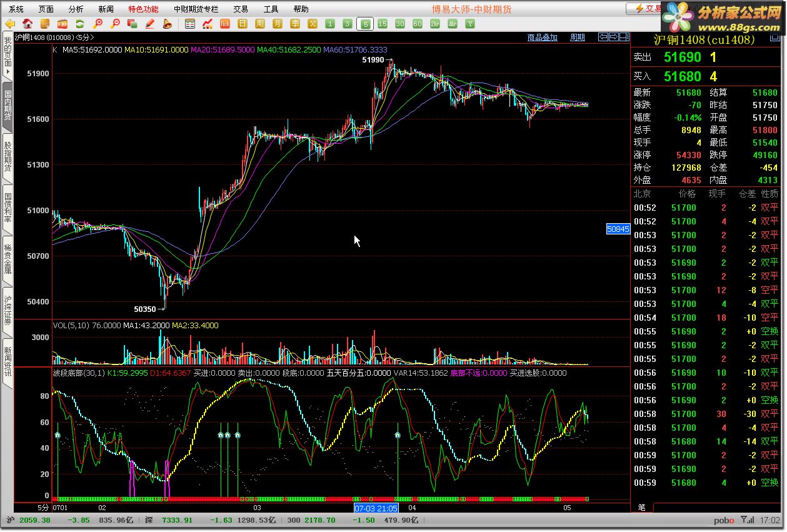Select the 4hr period button
Image resolution: width=787 pixels, height=532 pixels.
453,24
